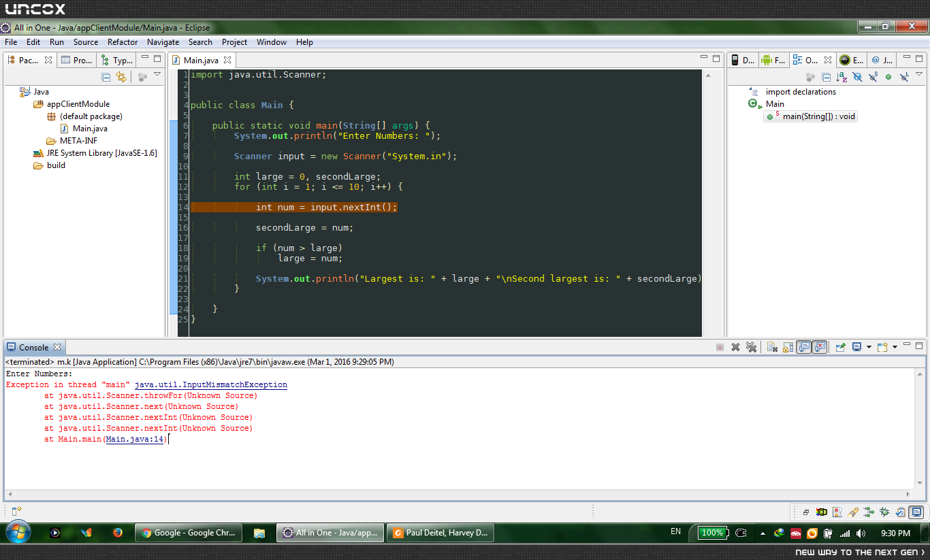
Task: Toggle Link with Editor in Package Explorer
Action: (121, 77)
